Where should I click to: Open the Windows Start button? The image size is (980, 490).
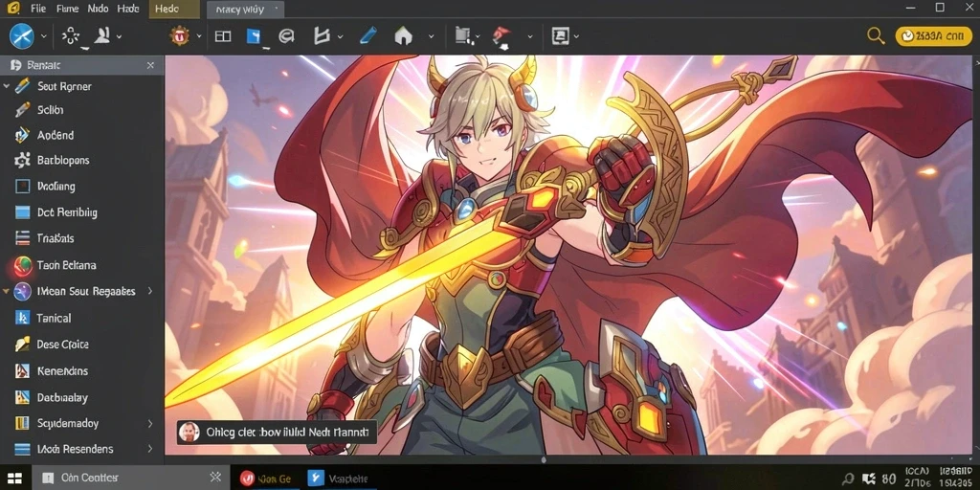(x=14, y=479)
